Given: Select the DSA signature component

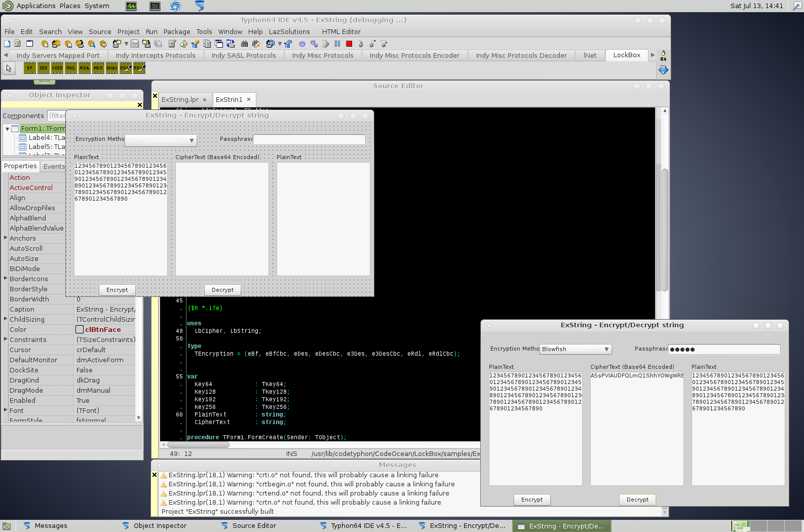Looking at the screenshot, I should coord(126,68).
